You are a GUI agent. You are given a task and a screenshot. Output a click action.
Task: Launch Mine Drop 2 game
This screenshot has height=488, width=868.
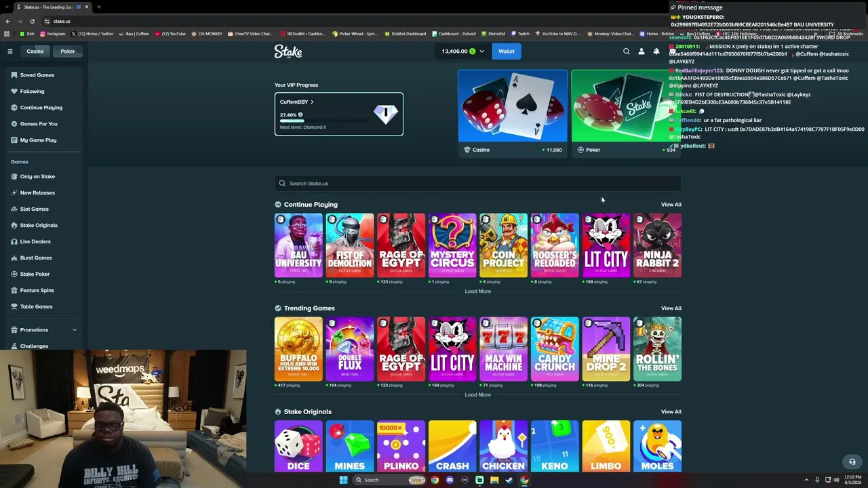point(606,349)
